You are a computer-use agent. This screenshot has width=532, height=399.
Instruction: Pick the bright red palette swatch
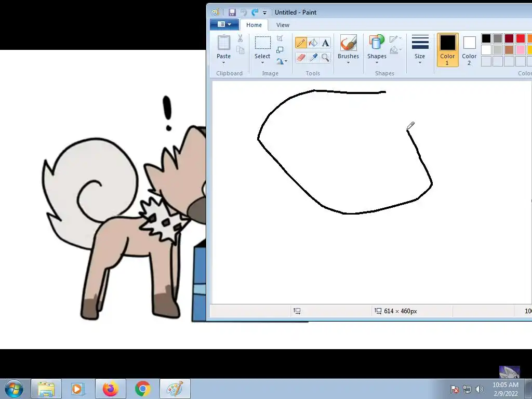click(x=521, y=38)
